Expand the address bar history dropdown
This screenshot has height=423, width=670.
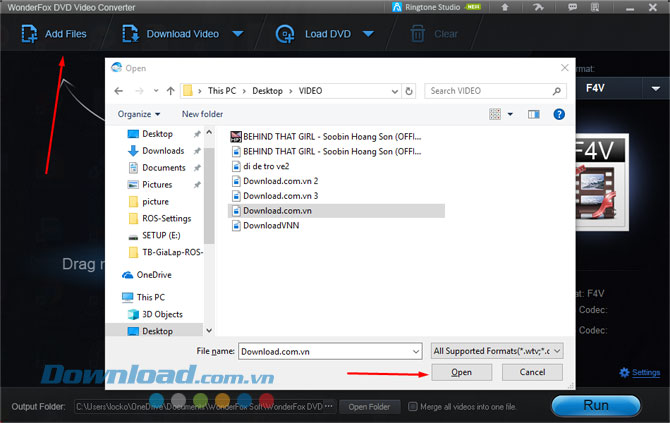(x=395, y=91)
